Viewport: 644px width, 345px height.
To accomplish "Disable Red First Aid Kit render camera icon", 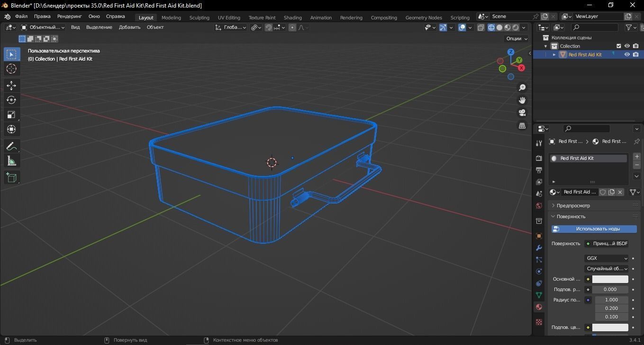I will (x=635, y=54).
